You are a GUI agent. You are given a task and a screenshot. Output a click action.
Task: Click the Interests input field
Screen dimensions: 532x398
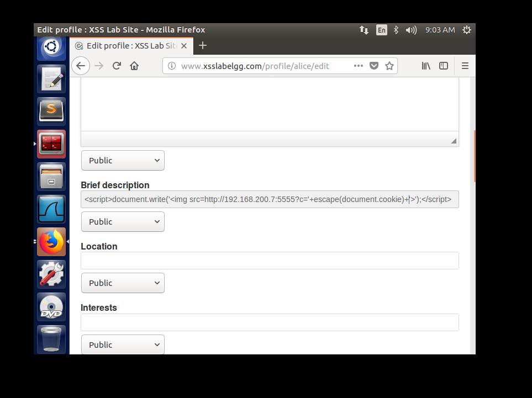pyautogui.click(x=270, y=322)
